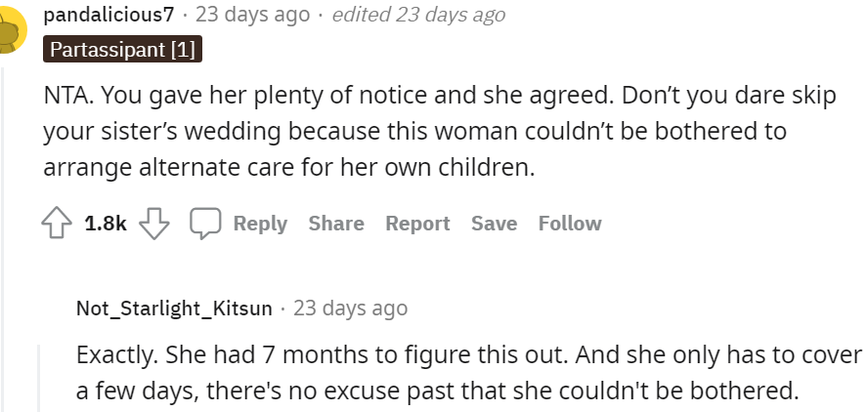The width and height of the screenshot is (868, 412).
Task: Upvote the pandalicious7 comment
Action: point(57,224)
